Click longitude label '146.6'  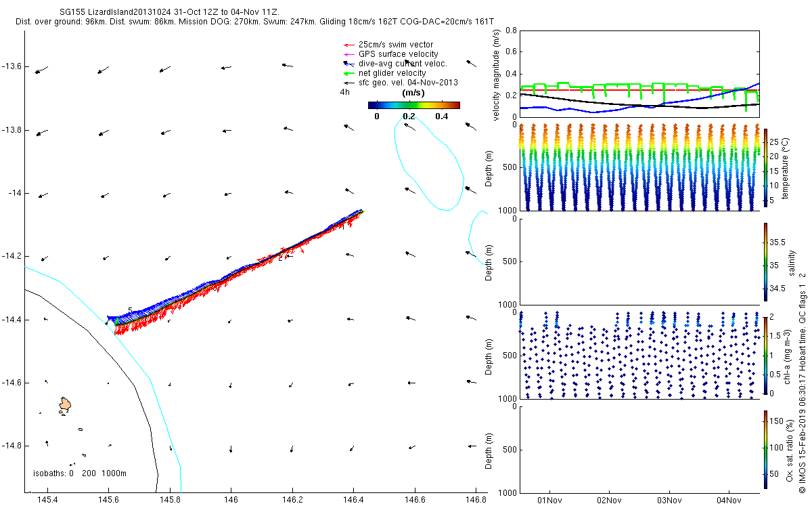(x=414, y=500)
